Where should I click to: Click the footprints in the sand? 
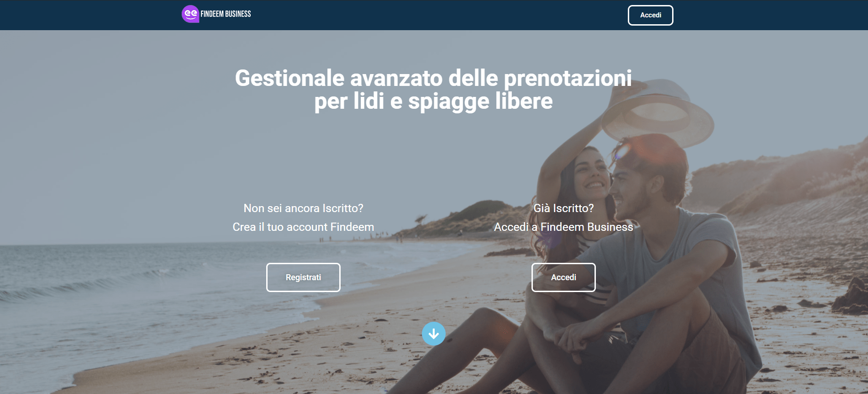click(274, 366)
